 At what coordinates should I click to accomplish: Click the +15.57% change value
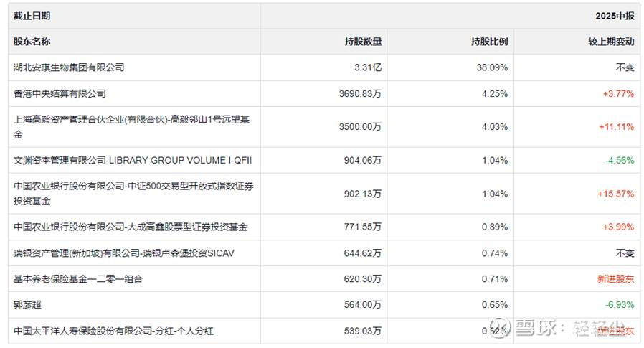click(616, 193)
